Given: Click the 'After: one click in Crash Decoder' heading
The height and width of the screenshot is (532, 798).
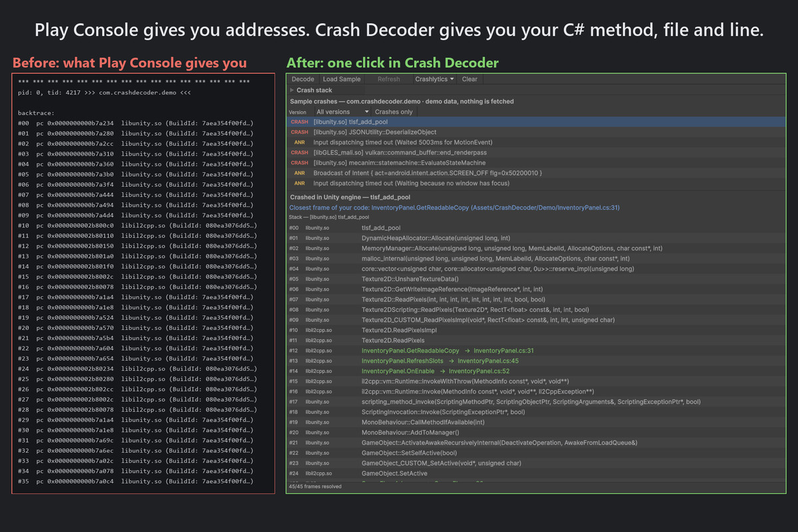Looking at the screenshot, I should click(x=392, y=63).
